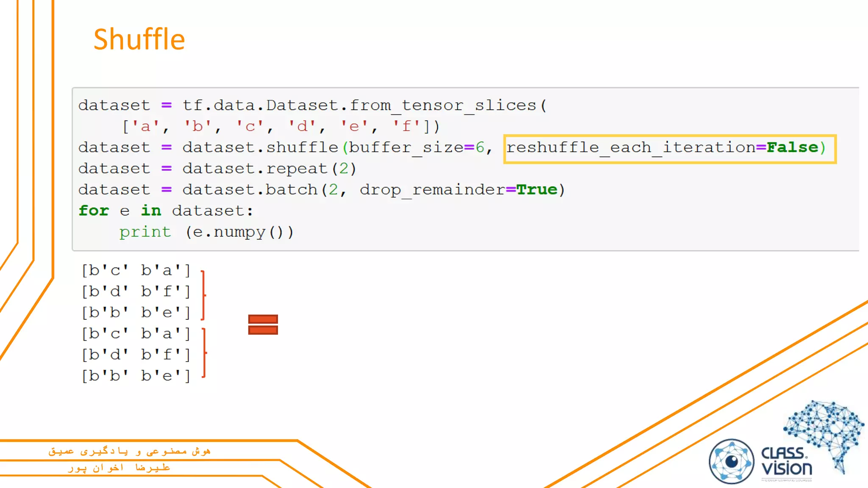Click the list of letters 'a' to 'f'
This screenshot has height=488, width=868.
[281, 126]
